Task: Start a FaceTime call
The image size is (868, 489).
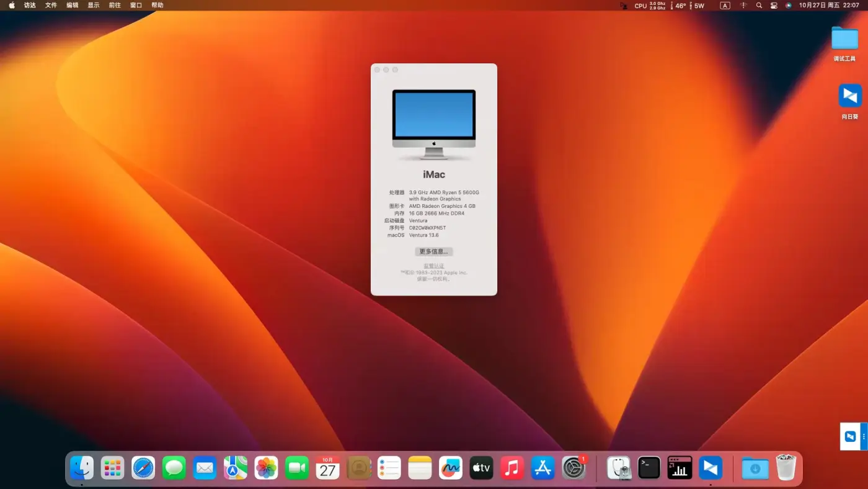Action: 296,467
